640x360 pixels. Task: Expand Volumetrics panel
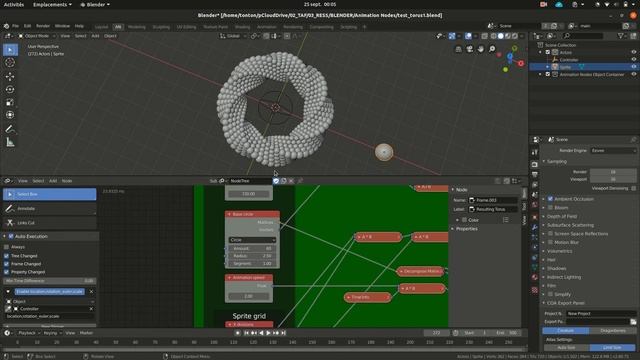pyautogui.click(x=559, y=251)
